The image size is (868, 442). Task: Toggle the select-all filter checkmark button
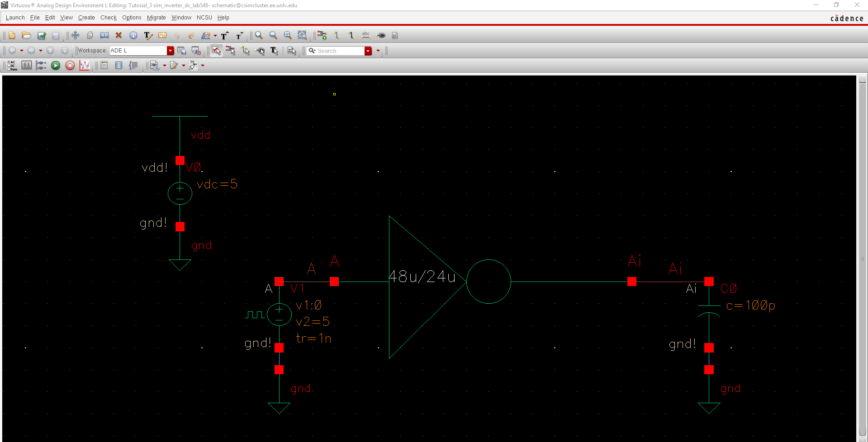216,51
